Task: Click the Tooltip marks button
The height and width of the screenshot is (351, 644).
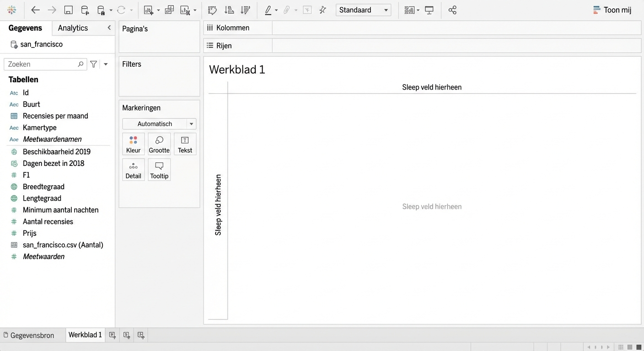Action: click(x=159, y=170)
